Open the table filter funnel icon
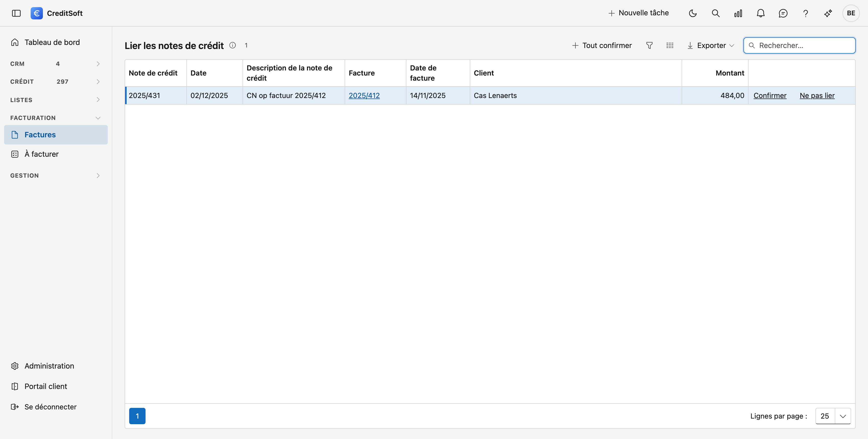Image resolution: width=868 pixels, height=439 pixels. point(649,45)
